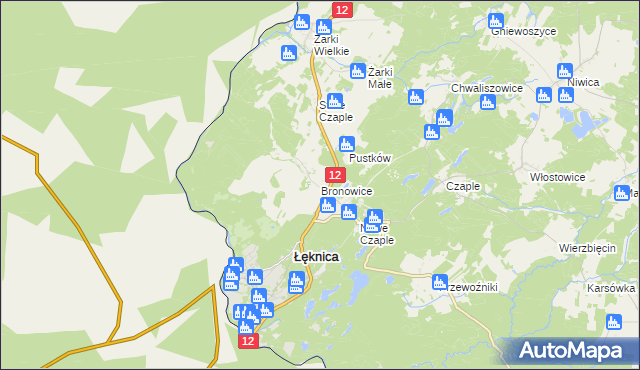640x370 pixels.
Task: Click the factory icon southwest of Żarki Wielkie
Action: pos(289,53)
